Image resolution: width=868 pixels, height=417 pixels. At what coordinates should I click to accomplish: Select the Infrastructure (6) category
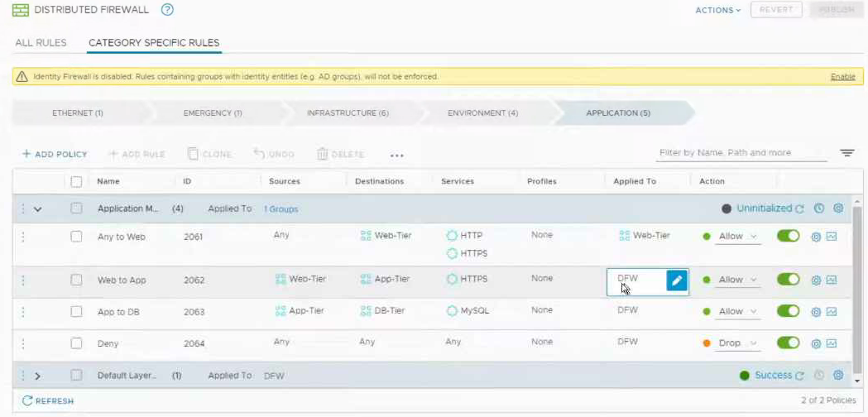[348, 113]
